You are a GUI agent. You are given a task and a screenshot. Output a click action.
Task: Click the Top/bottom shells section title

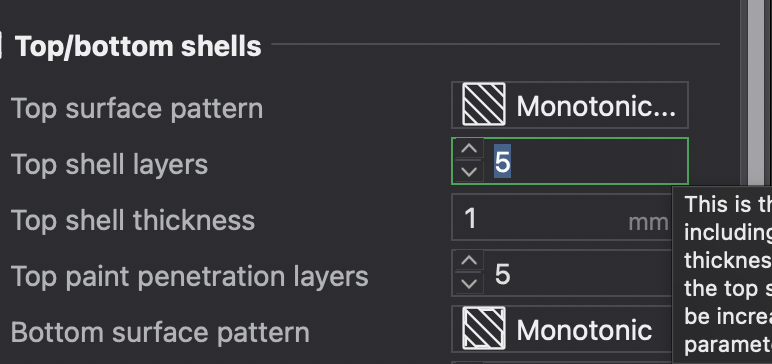(138, 46)
